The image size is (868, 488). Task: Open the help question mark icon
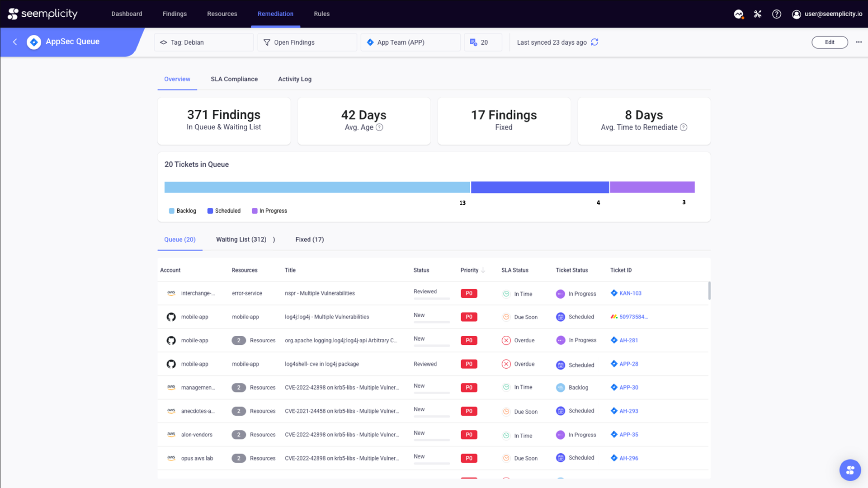point(776,14)
